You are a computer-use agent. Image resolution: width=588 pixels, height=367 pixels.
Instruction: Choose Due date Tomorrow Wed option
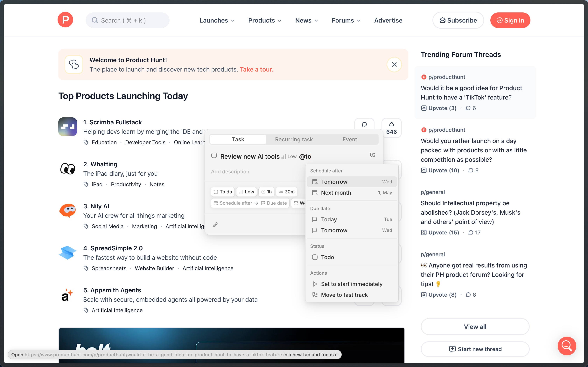coord(352,230)
